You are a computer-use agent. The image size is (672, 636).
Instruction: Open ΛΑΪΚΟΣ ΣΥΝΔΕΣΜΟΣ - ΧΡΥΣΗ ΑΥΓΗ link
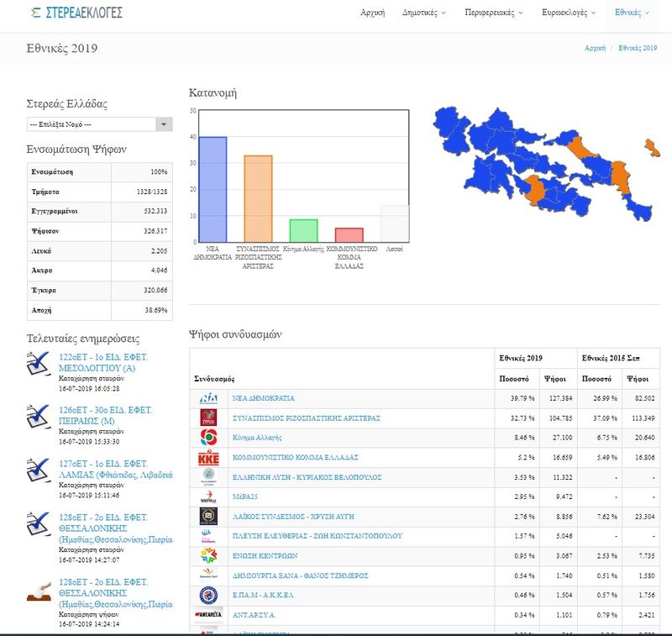point(293,517)
